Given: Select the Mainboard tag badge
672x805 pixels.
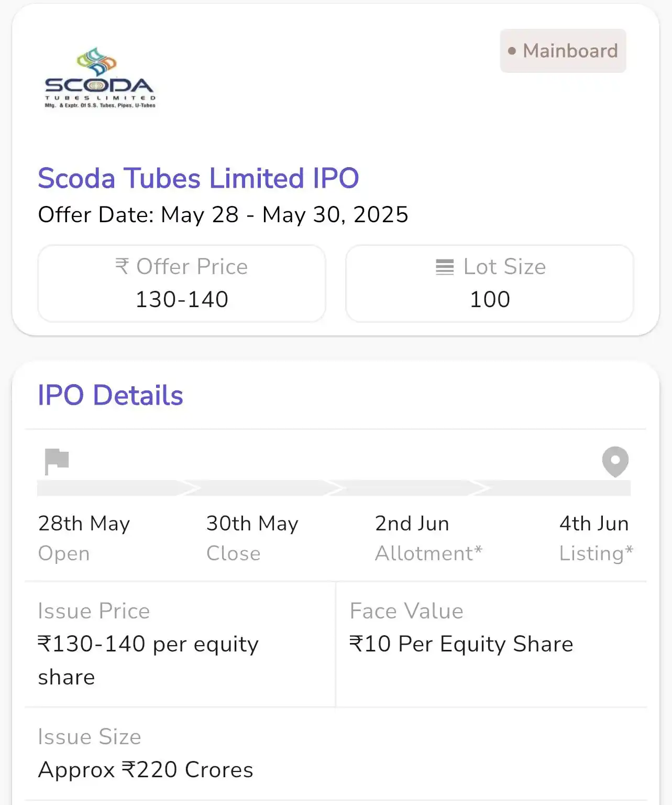Looking at the screenshot, I should coord(563,51).
